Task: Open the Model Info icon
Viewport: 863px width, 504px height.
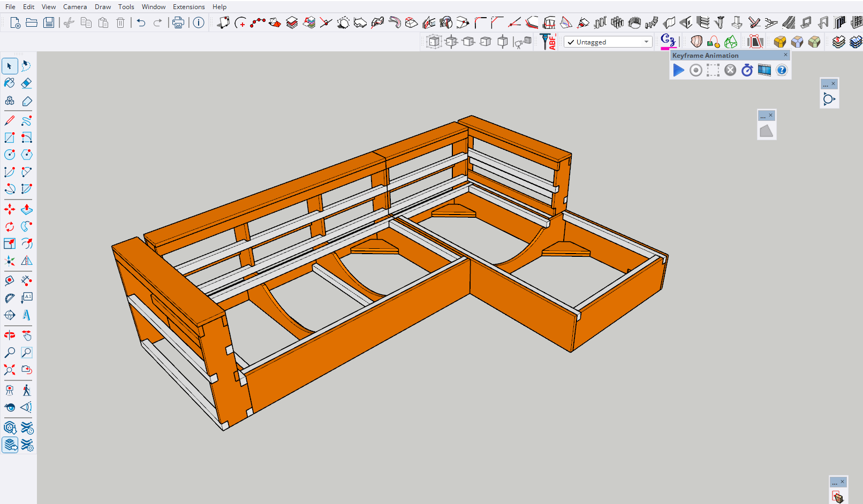Action: click(199, 22)
